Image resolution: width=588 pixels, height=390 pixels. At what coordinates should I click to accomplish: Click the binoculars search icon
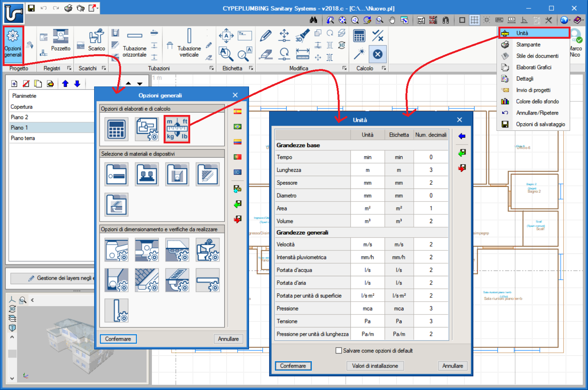point(314,20)
